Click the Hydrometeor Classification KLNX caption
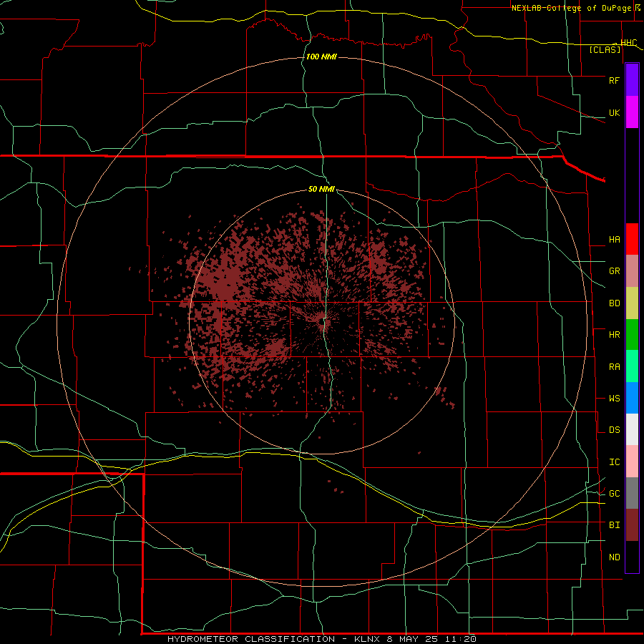 [321, 639]
